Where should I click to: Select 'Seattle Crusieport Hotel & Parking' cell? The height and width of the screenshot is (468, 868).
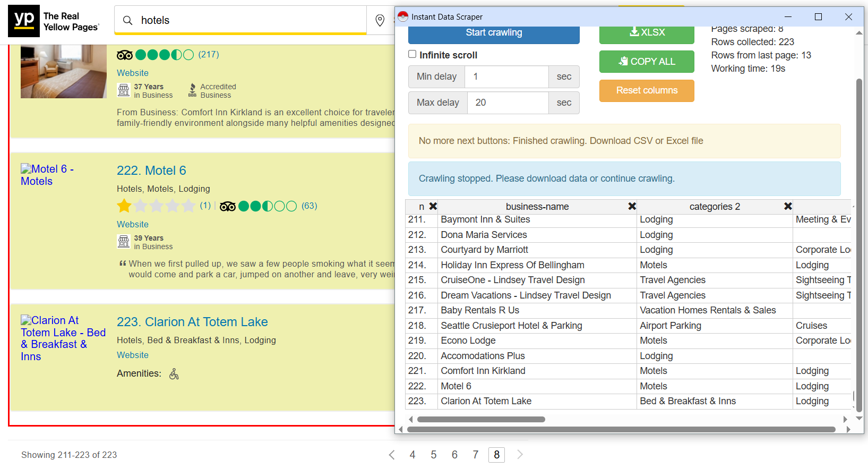[537, 326]
